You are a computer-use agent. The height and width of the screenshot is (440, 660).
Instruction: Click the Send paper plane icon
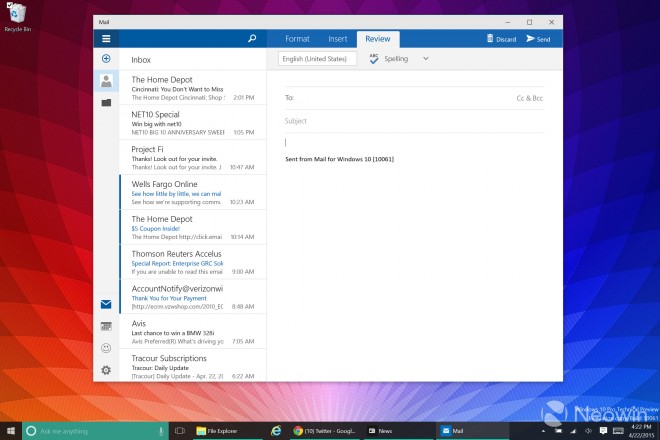(530, 39)
